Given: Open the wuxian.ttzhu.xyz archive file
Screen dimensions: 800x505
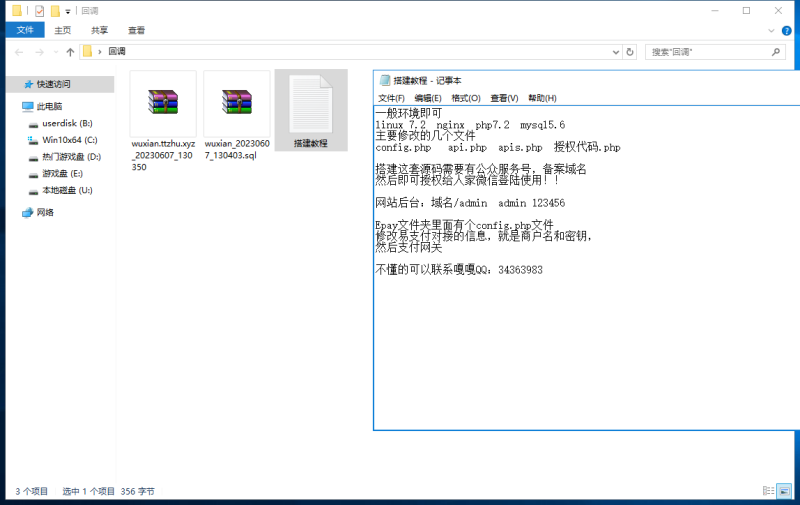Looking at the screenshot, I should [x=162, y=103].
